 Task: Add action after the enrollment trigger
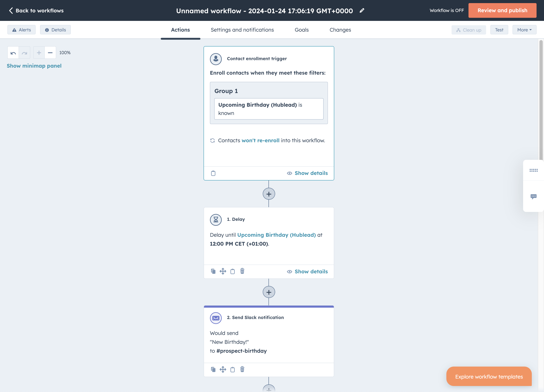(x=269, y=194)
